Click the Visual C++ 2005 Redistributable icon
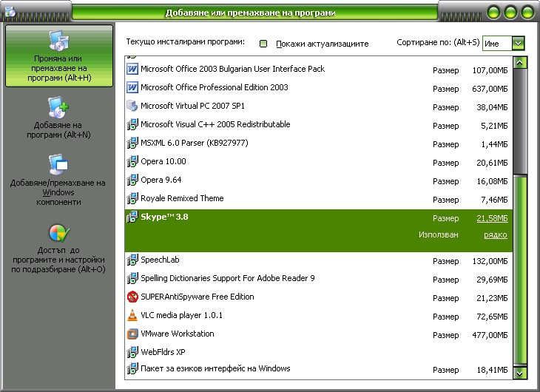 pos(132,124)
